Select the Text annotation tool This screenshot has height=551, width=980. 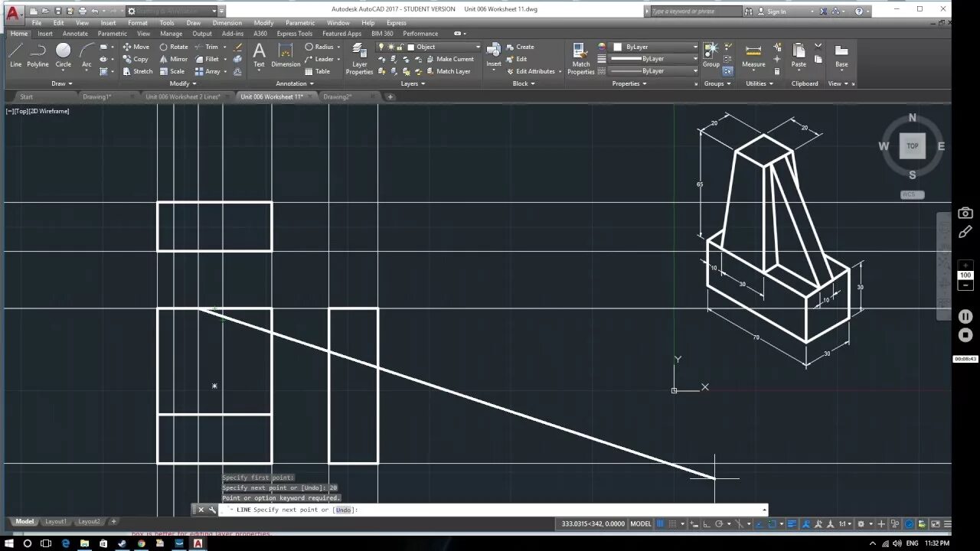pos(260,55)
